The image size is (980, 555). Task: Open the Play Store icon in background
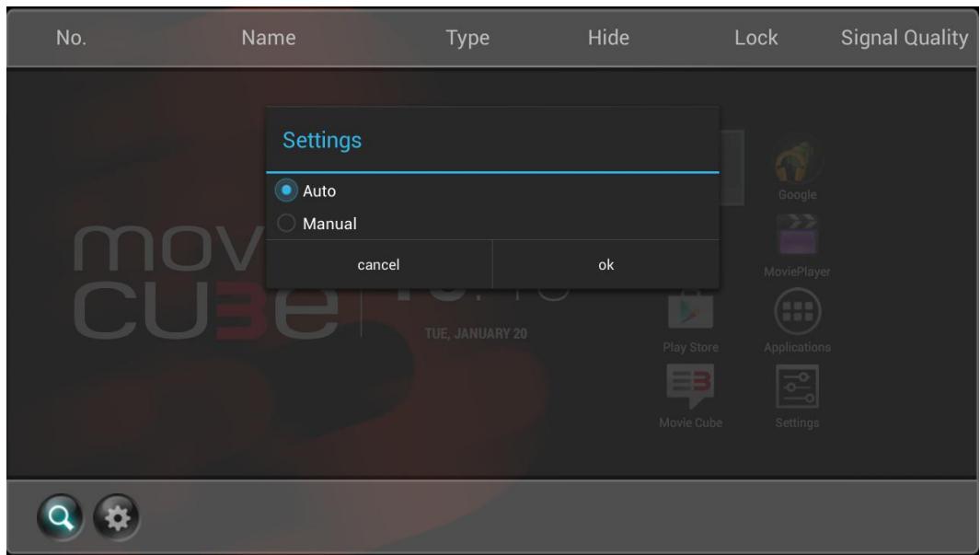tap(691, 310)
